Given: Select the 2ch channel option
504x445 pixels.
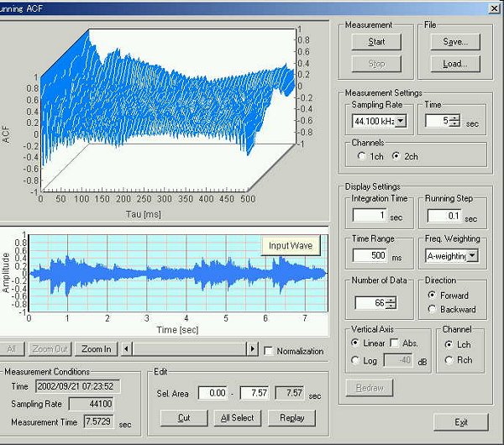Looking at the screenshot, I should [397, 155].
